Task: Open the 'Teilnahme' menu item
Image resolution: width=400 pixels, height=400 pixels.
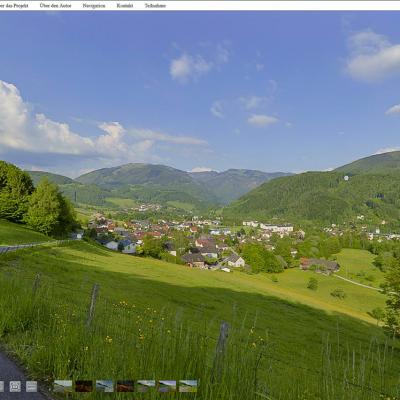Action: [x=155, y=6]
